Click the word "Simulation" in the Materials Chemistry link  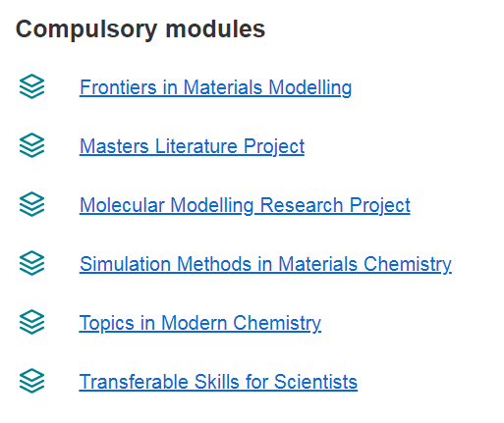pos(125,264)
